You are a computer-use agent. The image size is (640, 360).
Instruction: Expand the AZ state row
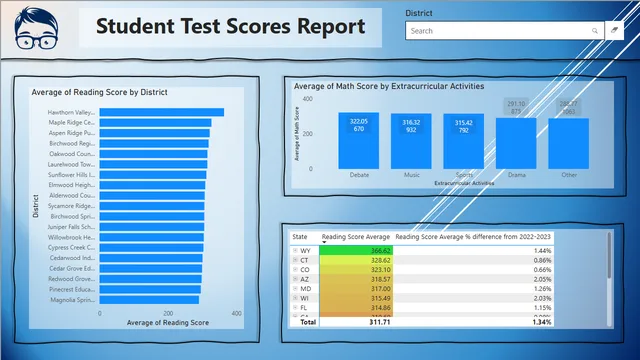295,279
